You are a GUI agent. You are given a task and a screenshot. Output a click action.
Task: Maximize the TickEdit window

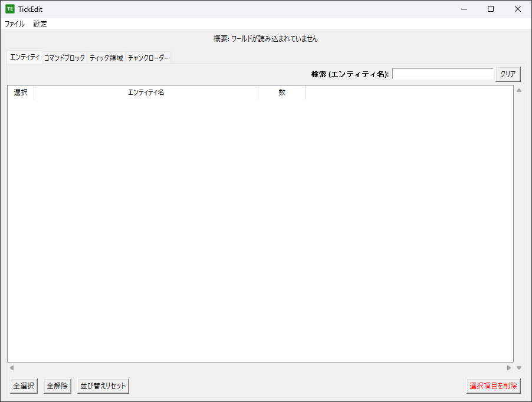coord(491,9)
